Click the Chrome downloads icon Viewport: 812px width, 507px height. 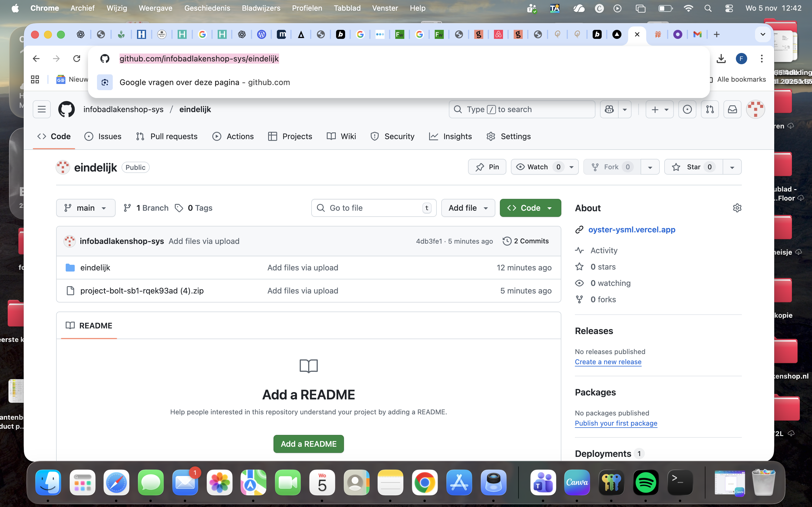[x=721, y=59]
